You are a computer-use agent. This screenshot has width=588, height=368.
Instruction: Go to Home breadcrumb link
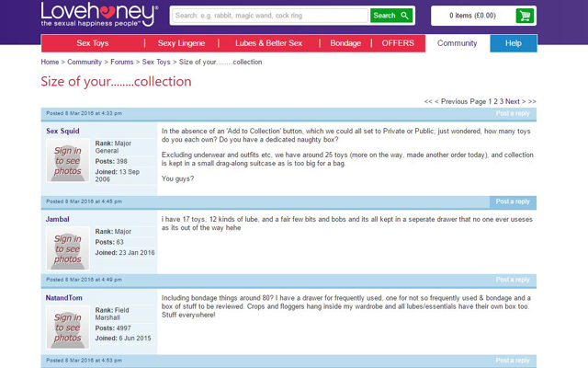[x=50, y=62]
